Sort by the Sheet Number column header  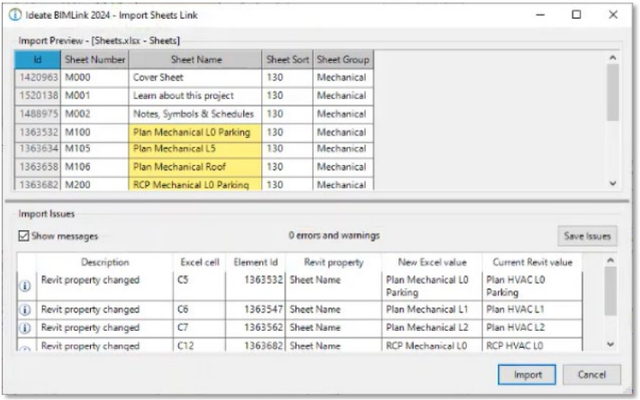point(93,60)
